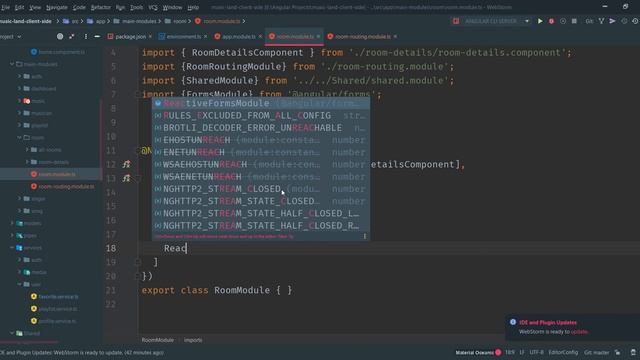
Task: Collapse the main-modules folder
Action: coord(12,64)
